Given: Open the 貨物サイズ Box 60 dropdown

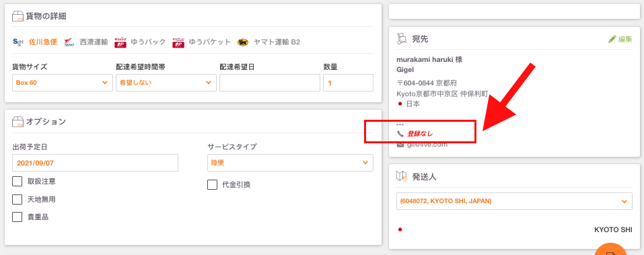Looking at the screenshot, I should (63, 83).
